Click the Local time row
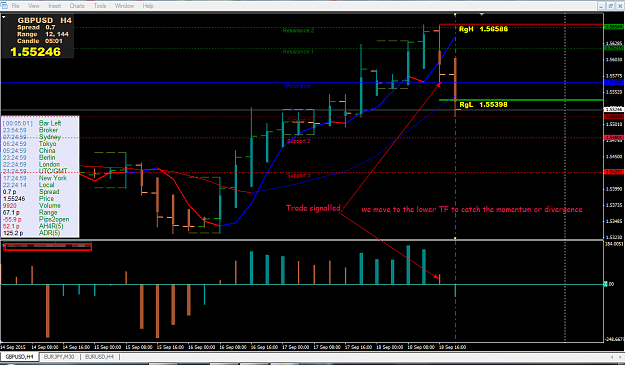Viewport: 625px width, 365px height. click(28, 184)
